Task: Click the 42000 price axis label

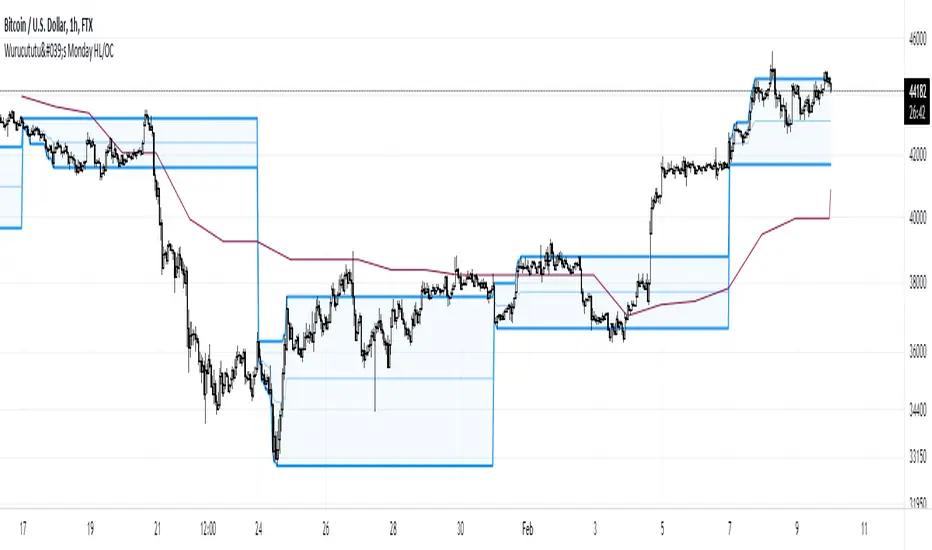Action: click(x=916, y=156)
